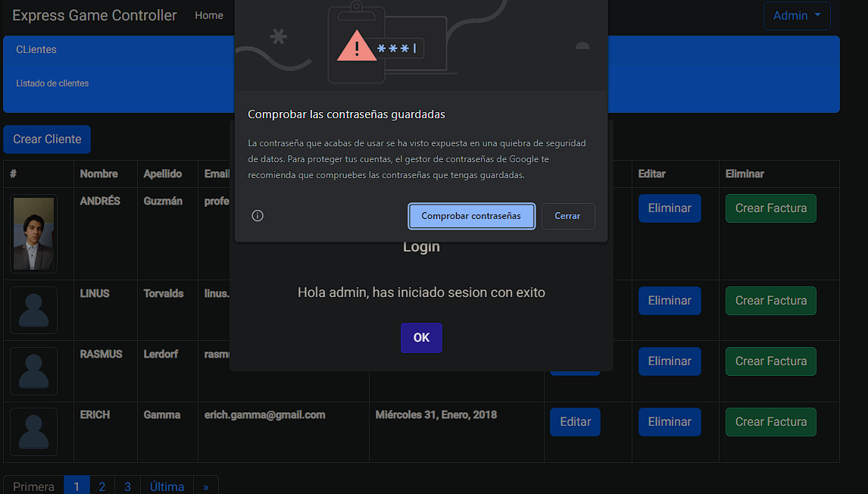
Task: Open the Home navigation item
Action: (209, 15)
